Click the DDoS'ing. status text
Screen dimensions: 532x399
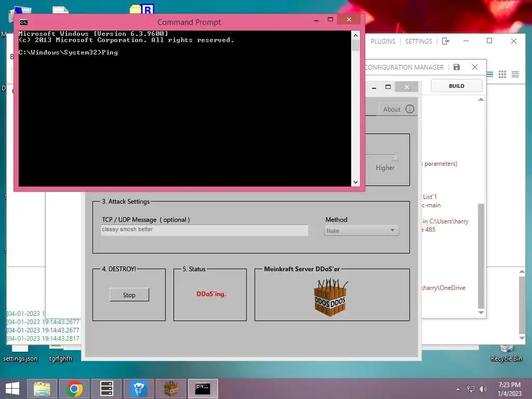(x=211, y=294)
